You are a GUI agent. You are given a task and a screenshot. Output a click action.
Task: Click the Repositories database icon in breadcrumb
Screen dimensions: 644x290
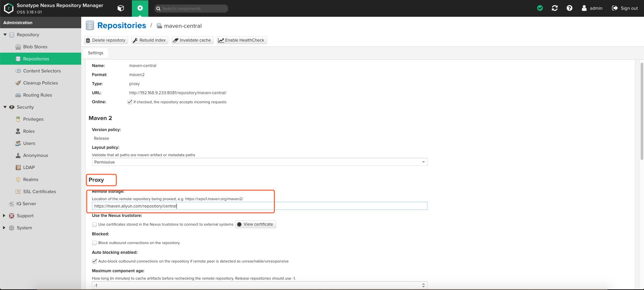click(90, 25)
